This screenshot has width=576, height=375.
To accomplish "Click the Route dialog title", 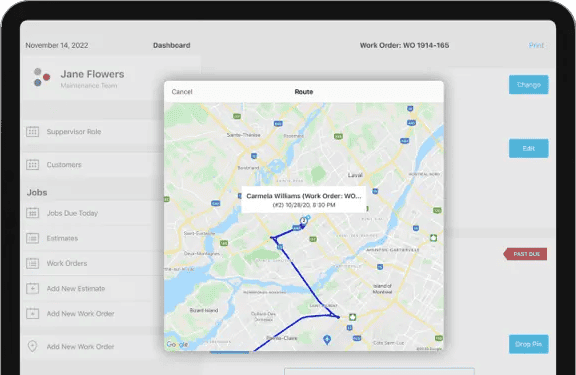I will tap(304, 92).
